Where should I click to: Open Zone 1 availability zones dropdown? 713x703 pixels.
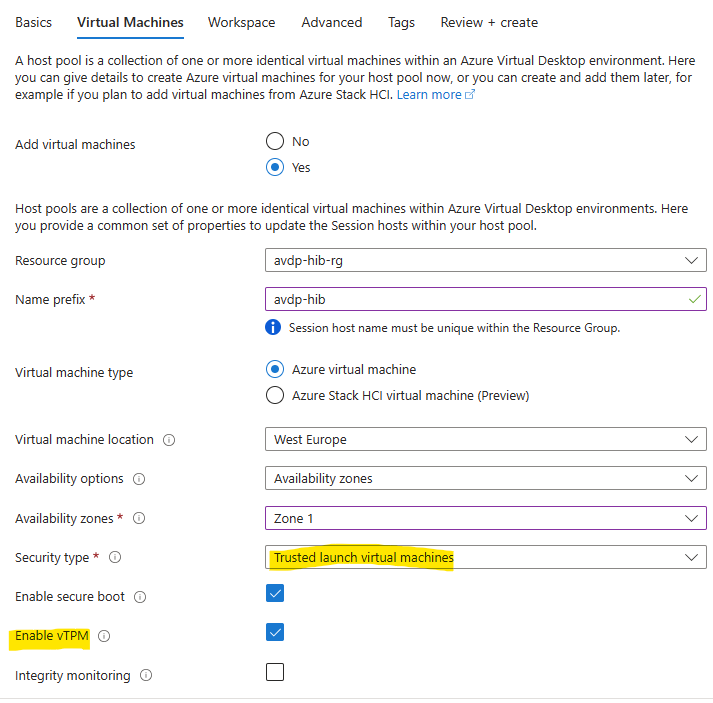coord(486,518)
